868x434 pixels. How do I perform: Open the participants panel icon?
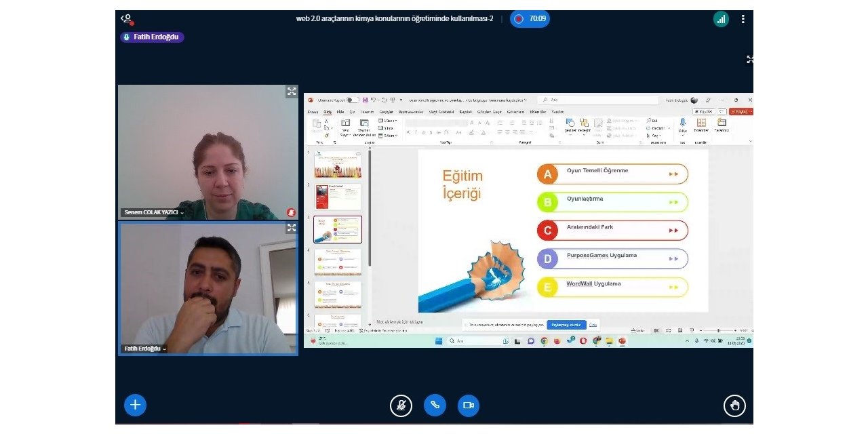tap(127, 19)
